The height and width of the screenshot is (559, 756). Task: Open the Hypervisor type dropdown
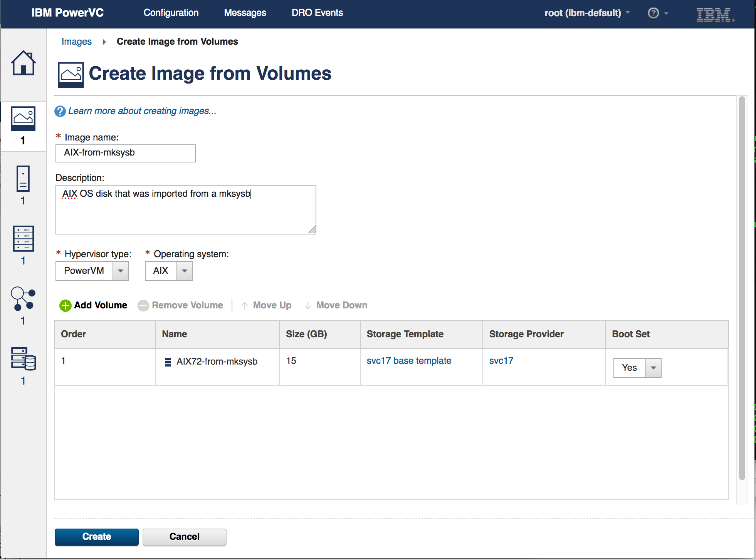(x=121, y=271)
